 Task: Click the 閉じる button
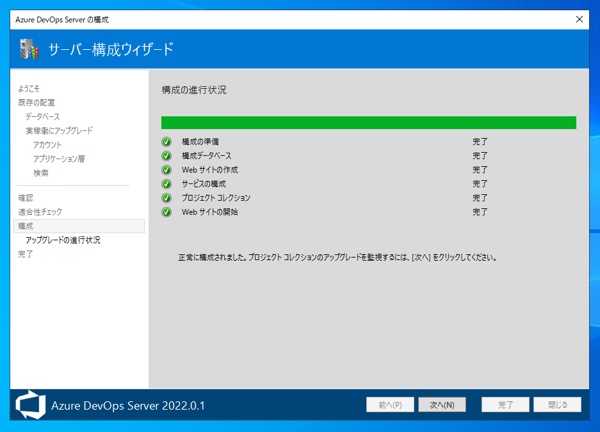point(558,405)
